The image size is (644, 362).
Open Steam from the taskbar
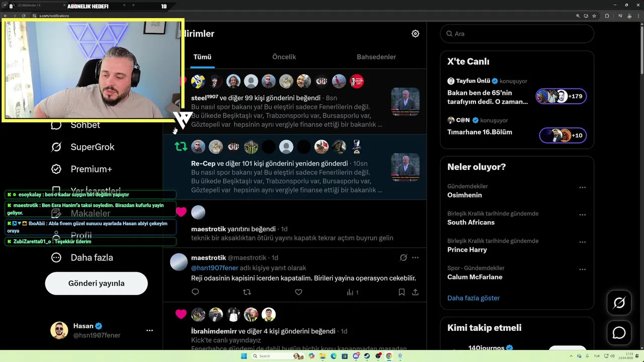click(x=367, y=356)
